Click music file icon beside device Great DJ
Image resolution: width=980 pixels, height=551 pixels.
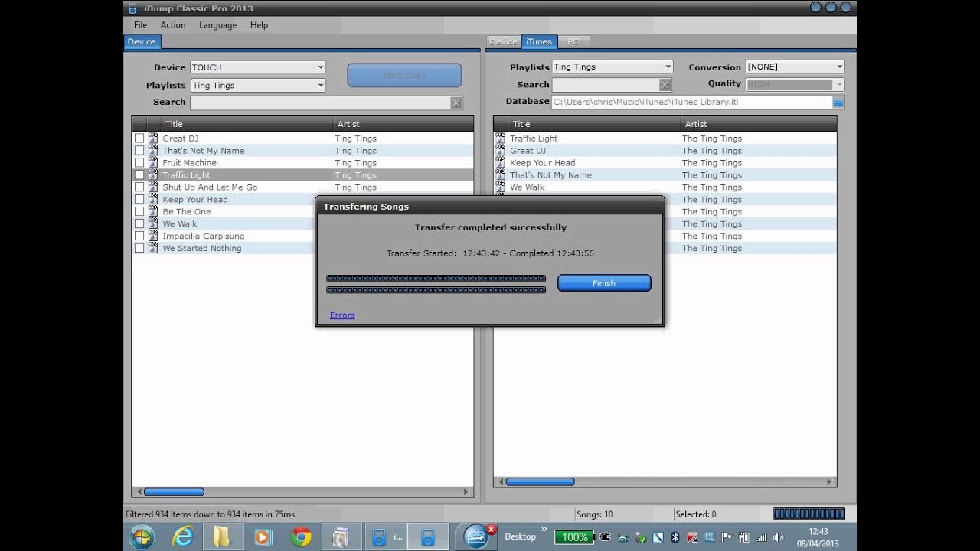click(153, 139)
